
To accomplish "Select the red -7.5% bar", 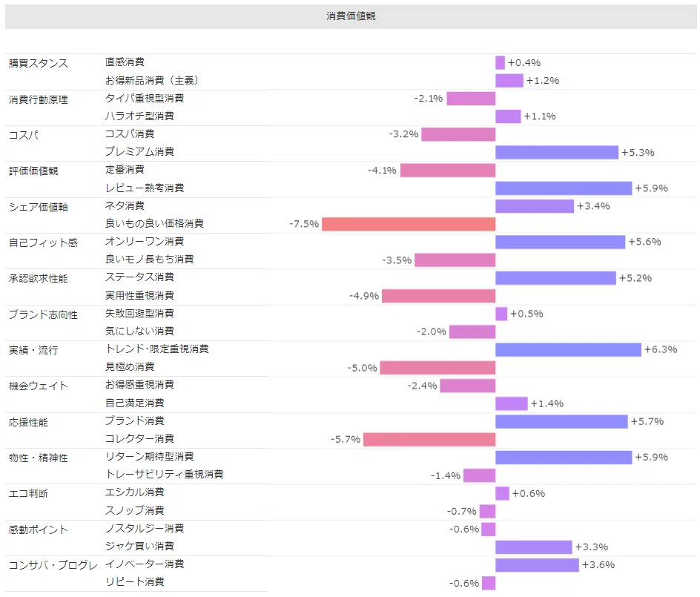I will pyautogui.click(x=409, y=224).
